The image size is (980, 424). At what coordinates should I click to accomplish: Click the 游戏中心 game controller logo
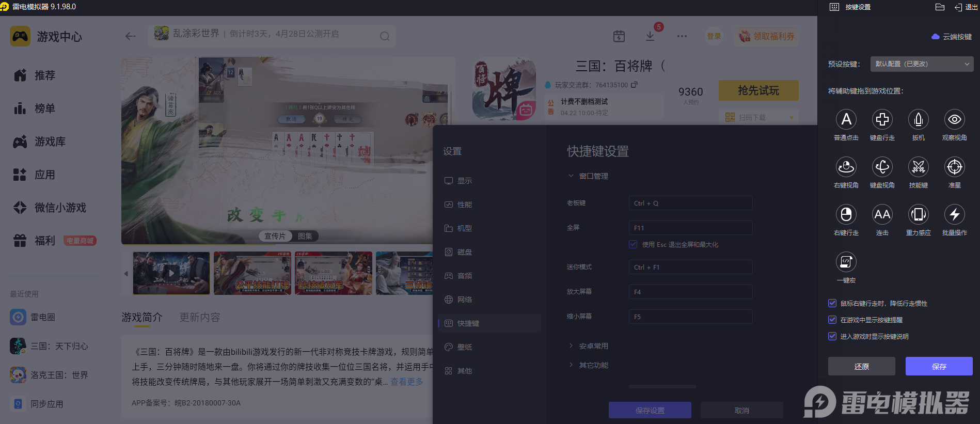tap(20, 36)
